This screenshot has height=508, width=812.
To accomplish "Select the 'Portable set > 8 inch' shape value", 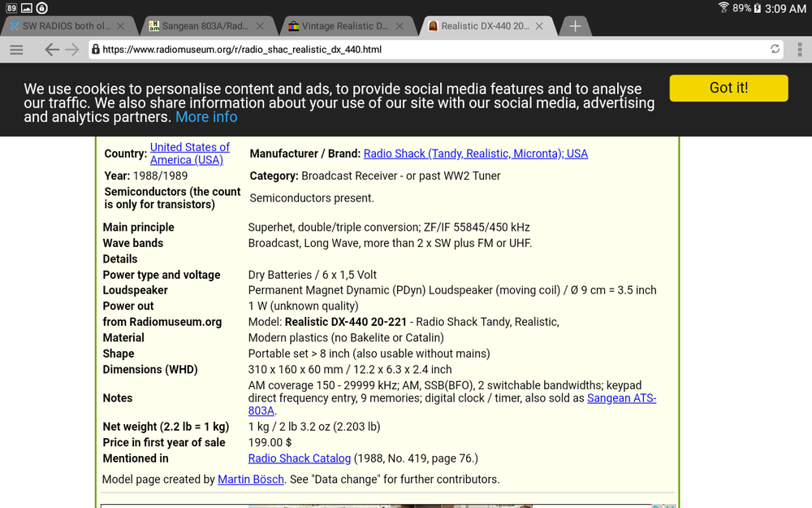I will click(x=369, y=354).
